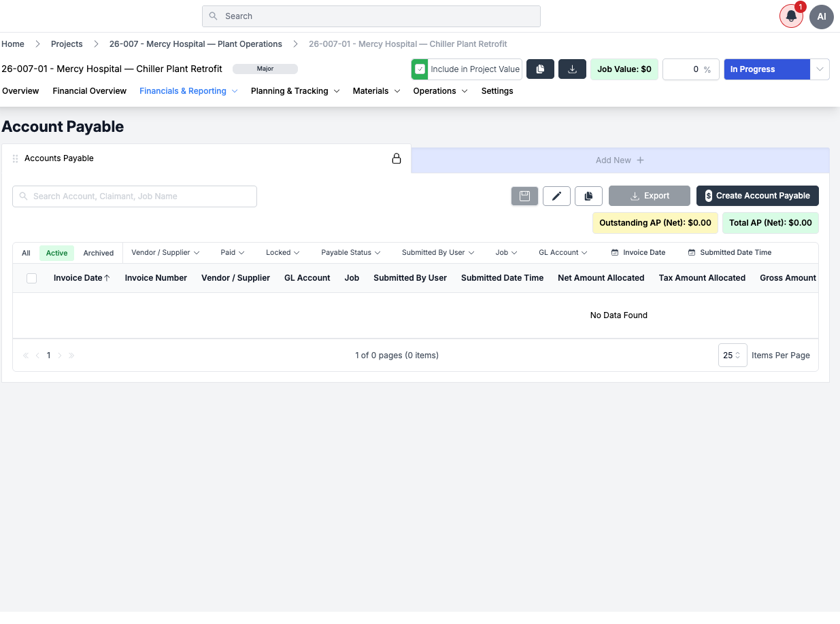This screenshot has height=624, width=840.
Task: Select page number 1 in pagination
Action: (x=49, y=356)
